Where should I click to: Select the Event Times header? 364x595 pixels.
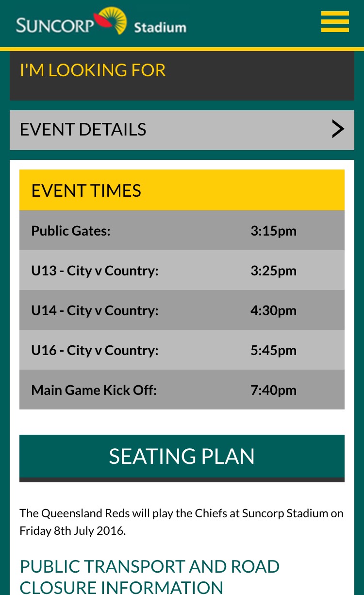coord(182,190)
